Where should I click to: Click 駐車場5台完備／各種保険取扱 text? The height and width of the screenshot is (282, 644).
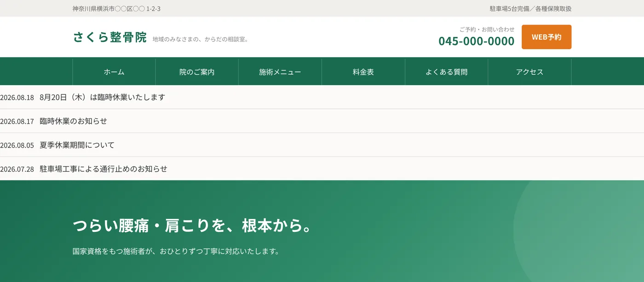coord(530,8)
